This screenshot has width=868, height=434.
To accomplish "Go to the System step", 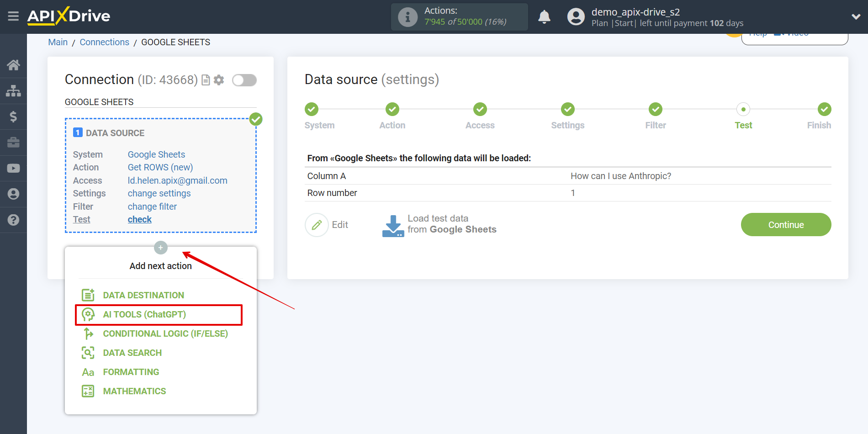I will point(312,109).
